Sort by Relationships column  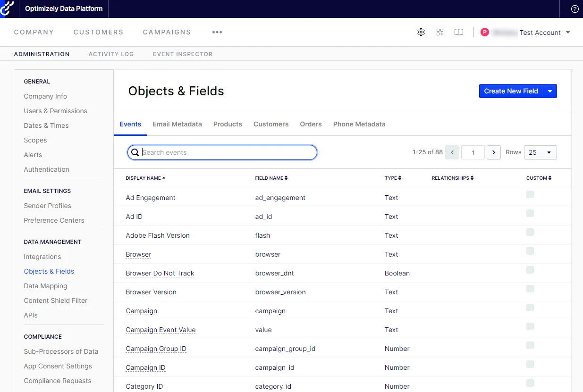click(x=453, y=178)
